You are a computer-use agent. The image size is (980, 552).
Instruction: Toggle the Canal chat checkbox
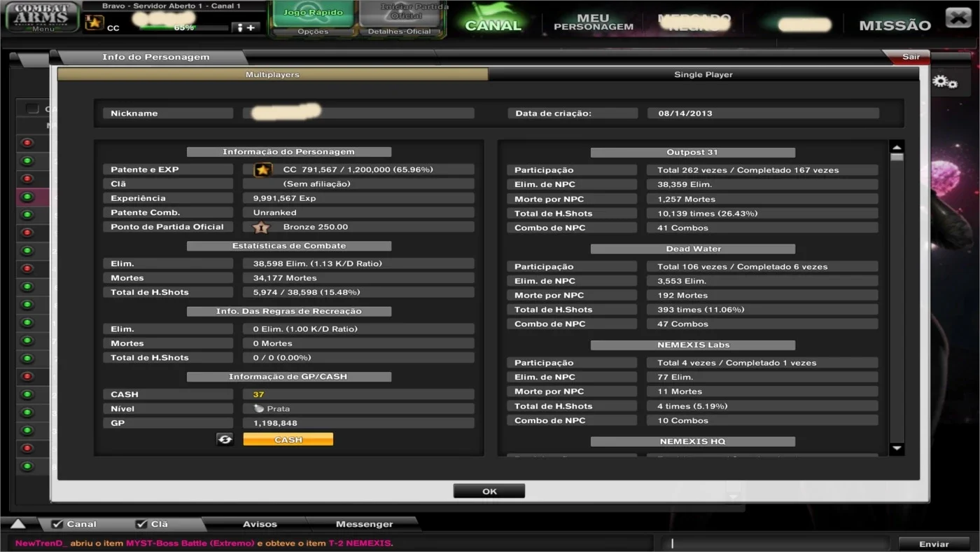point(57,524)
